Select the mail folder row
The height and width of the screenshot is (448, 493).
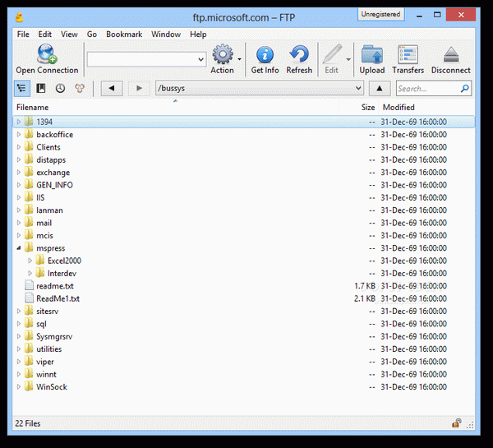click(244, 223)
